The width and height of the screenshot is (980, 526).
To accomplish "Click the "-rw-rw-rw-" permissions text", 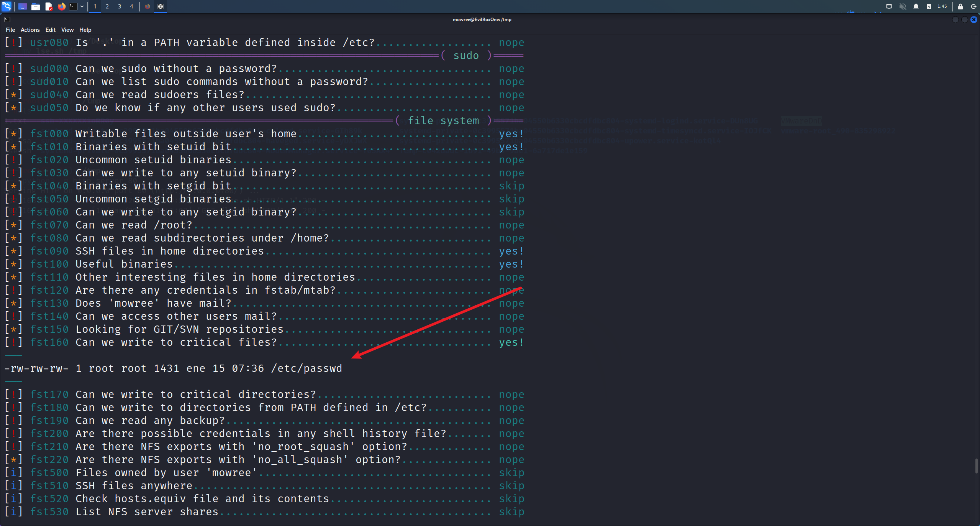I will [36, 368].
